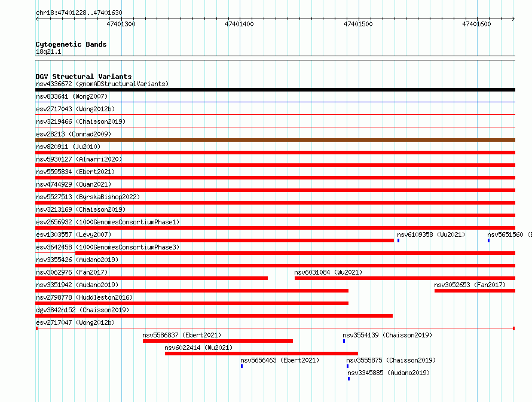Click the Cytogenetic Bands track title
The width and height of the screenshot is (532, 402).
[71, 44]
